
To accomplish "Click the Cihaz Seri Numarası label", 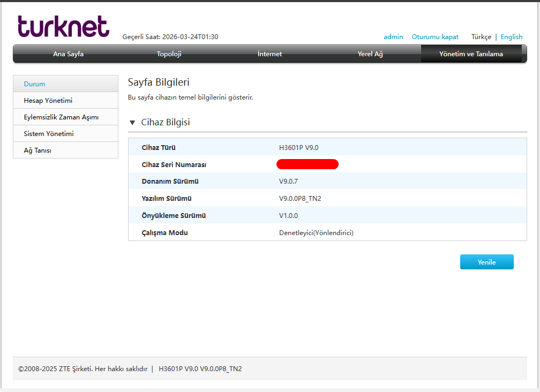I will click(x=174, y=165).
